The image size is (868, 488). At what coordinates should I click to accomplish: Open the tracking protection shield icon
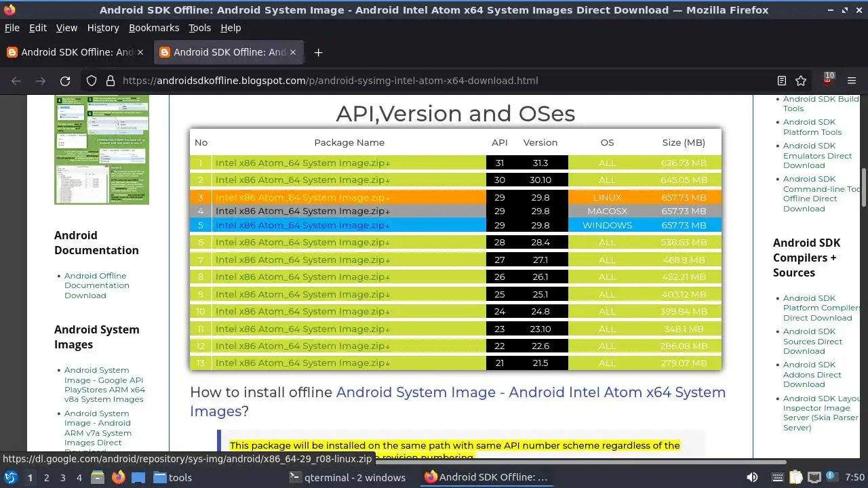[92, 81]
